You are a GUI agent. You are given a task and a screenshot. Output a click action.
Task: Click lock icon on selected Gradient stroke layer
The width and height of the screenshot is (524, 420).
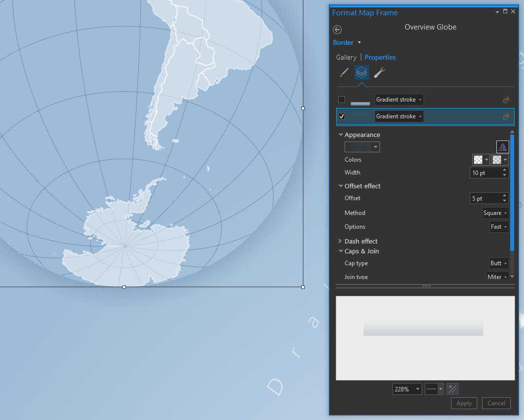point(506,116)
